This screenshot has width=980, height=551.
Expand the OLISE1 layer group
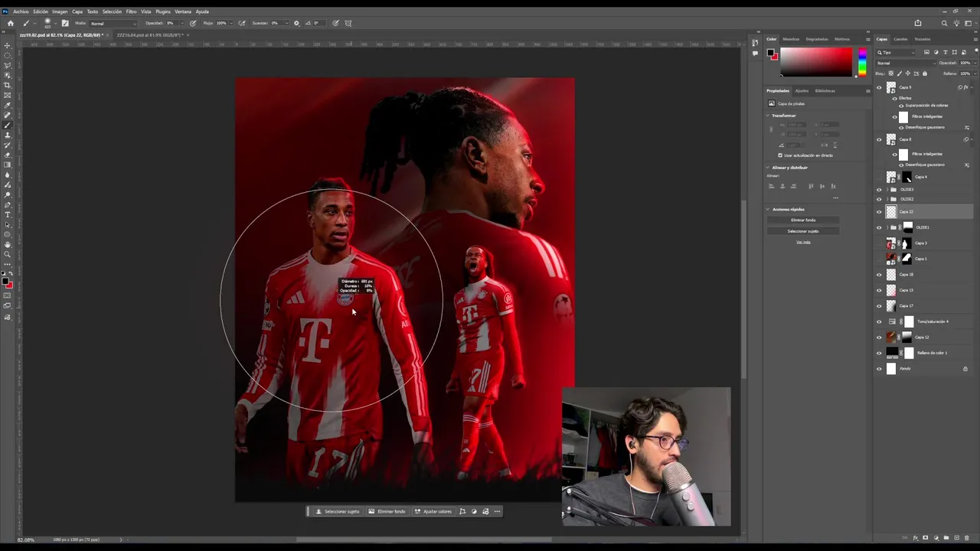887,227
